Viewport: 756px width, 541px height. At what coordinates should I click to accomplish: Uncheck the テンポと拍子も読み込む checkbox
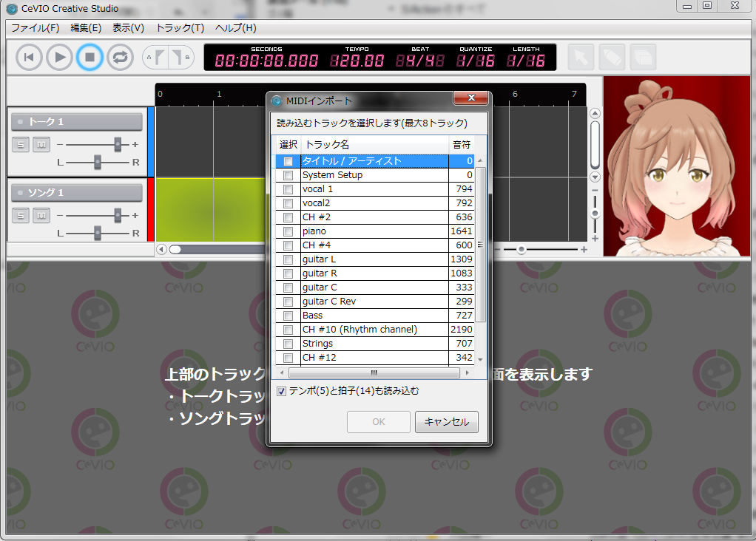pos(282,391)
